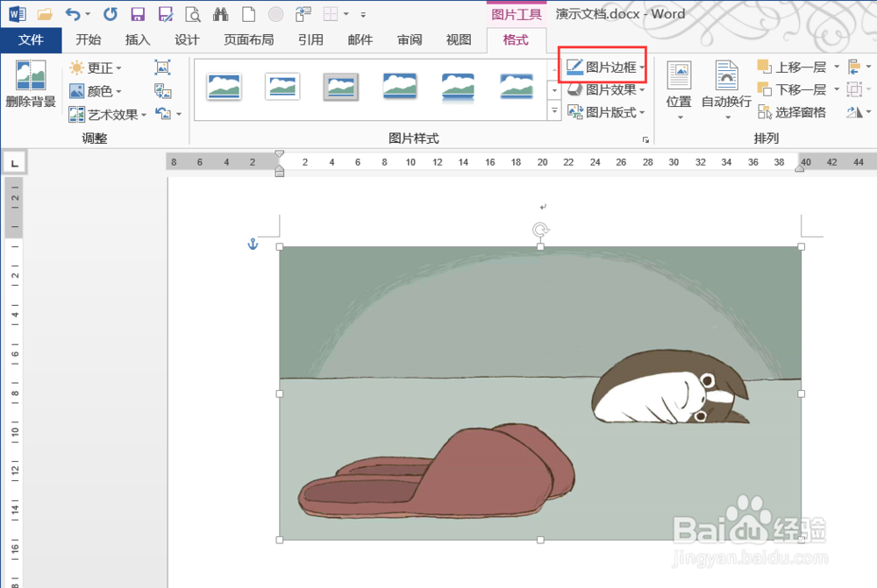Click the slippers and cat picture in the document
The width and height of the screenshot is (877, 588).
540,393
